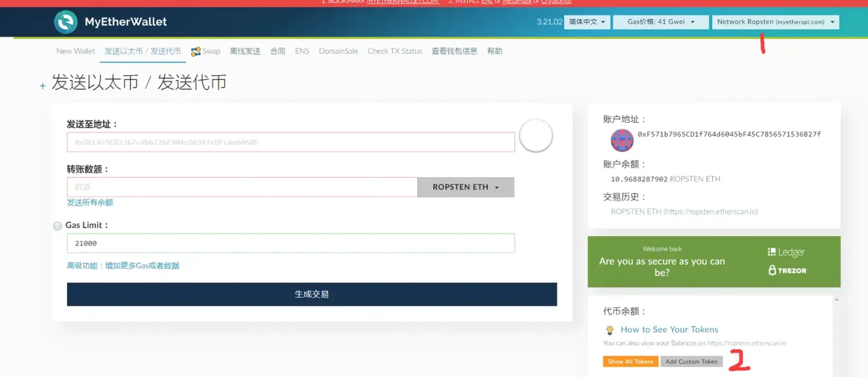The width and height of the screenshot is (868, 377).
Task: Open the New Wallet tab
Action: 76,51
